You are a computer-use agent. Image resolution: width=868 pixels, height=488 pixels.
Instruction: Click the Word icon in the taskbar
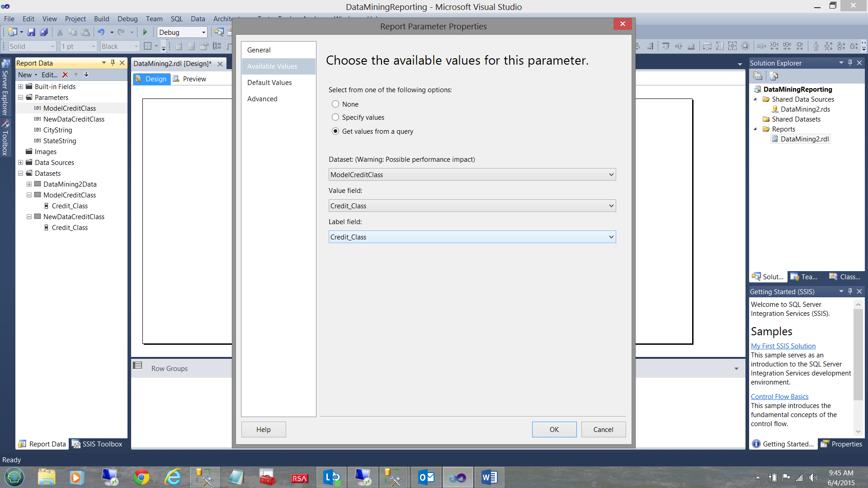tap(489, 477)
